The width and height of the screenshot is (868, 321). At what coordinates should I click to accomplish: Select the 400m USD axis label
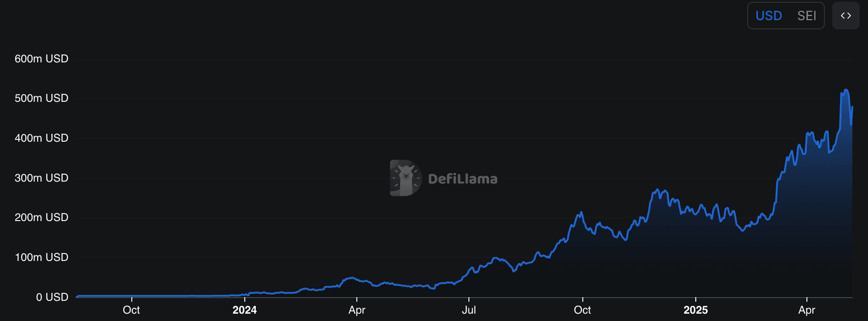[x=41, y=138]
